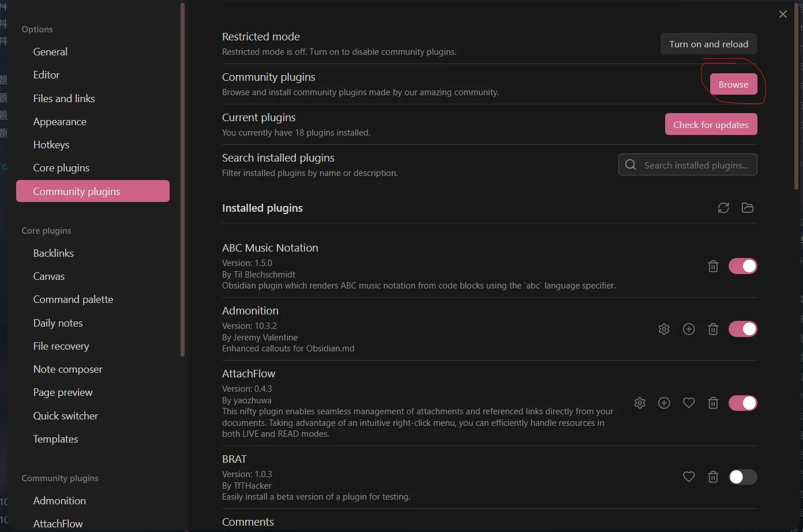This screenshot has height=532, width=803.
Task: Click 'By Jeremy Valentine' author text
Action: click(x=260, y=337)
